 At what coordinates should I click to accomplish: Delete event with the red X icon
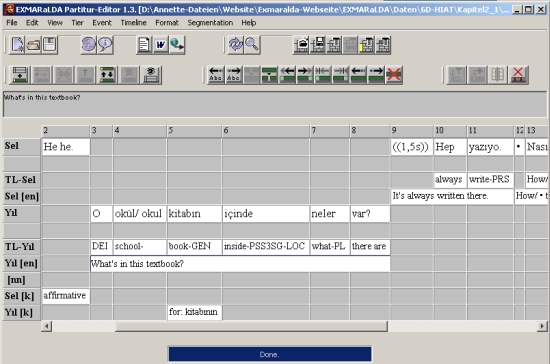coord(394,75)
